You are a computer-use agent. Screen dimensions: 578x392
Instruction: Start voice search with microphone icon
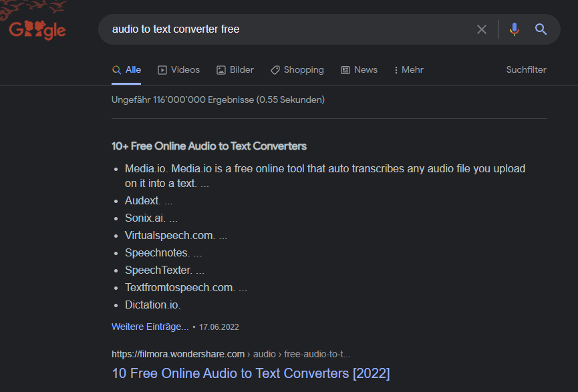pos(515,29)
